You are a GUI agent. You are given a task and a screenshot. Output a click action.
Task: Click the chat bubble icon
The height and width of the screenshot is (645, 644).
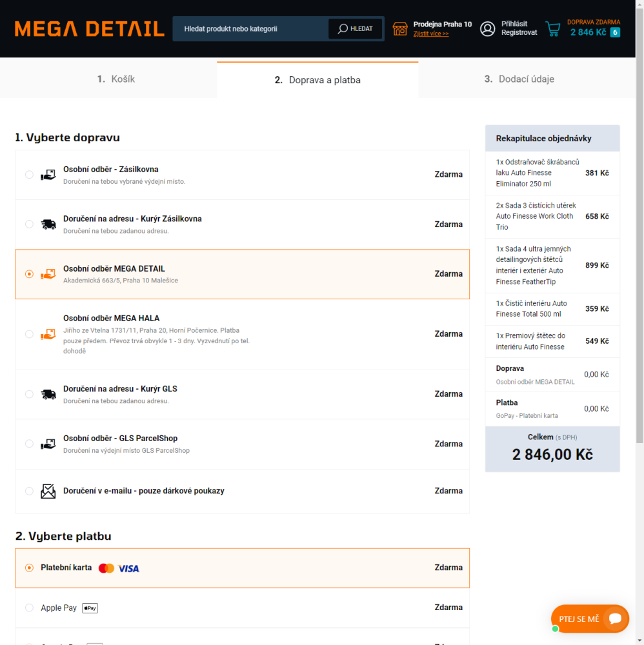point(615,619)
